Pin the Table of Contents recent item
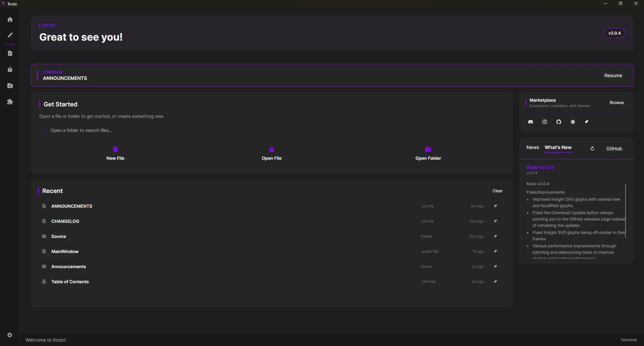Image resolution: width=644 pixels, height=346 pixels. 495,282
